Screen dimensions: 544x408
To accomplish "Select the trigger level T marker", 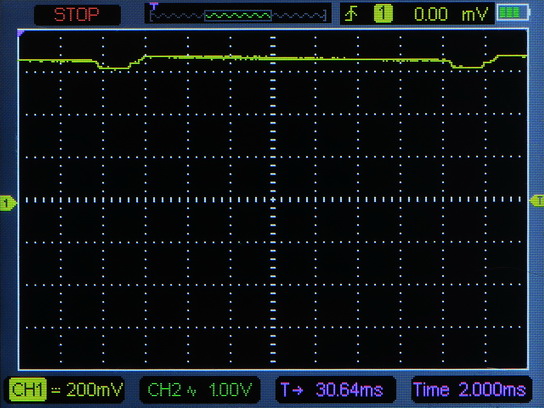I will click(537, 201).
